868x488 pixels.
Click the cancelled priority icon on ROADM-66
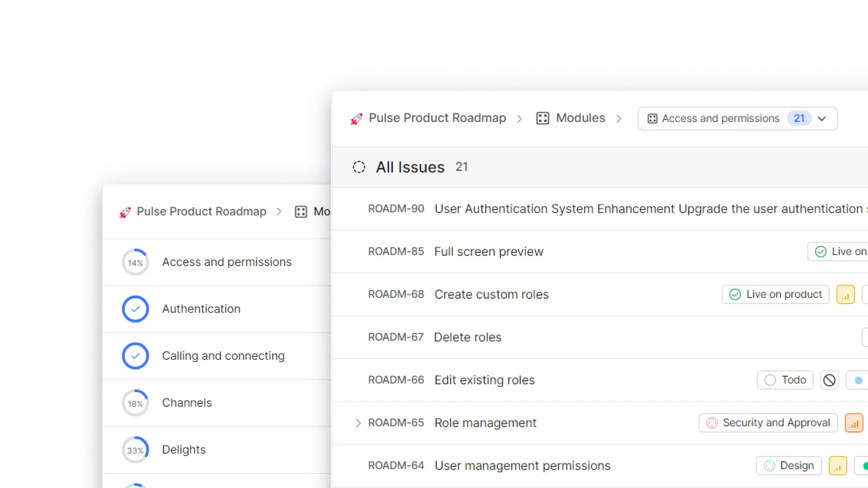[830, 380]
